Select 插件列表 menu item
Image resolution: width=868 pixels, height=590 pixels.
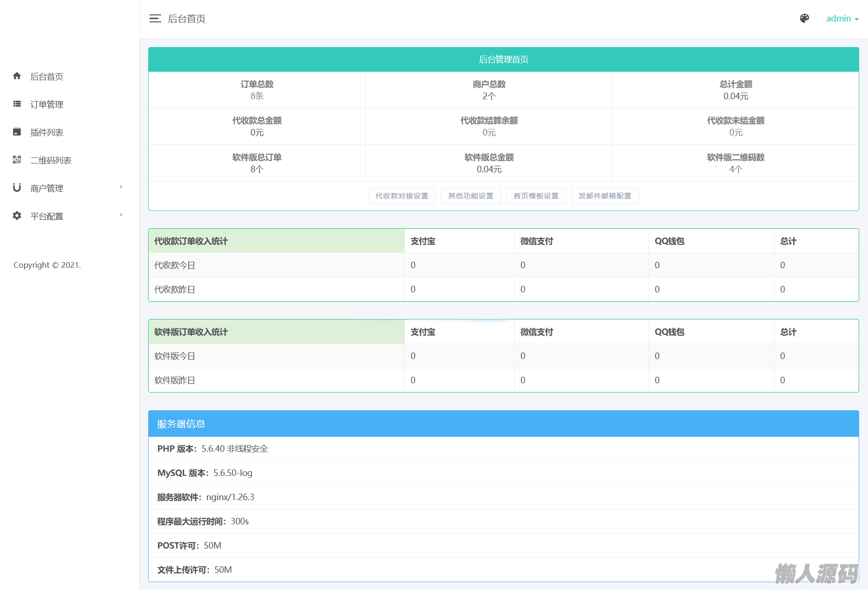pyautogui.click(x=47, y=132)
